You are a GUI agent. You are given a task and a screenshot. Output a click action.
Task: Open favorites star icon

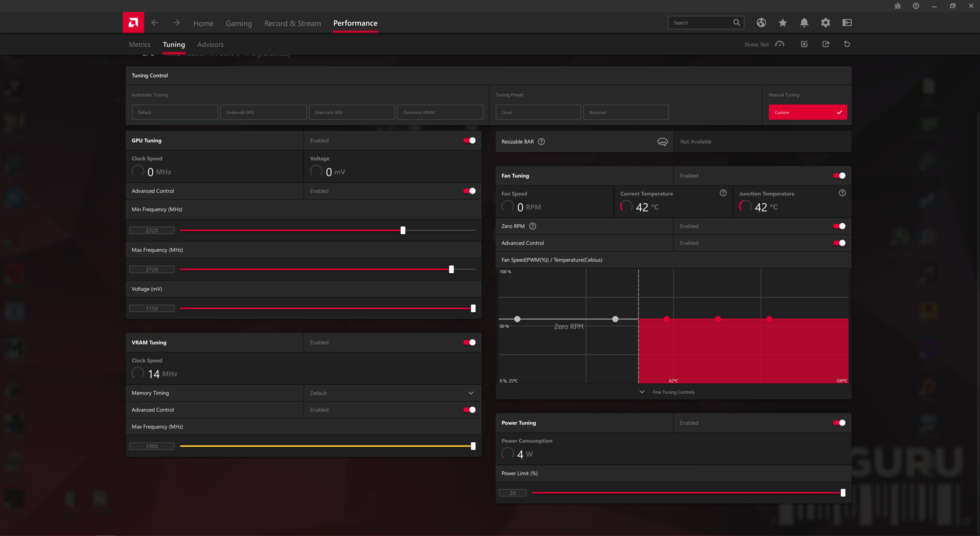[782, 22]
